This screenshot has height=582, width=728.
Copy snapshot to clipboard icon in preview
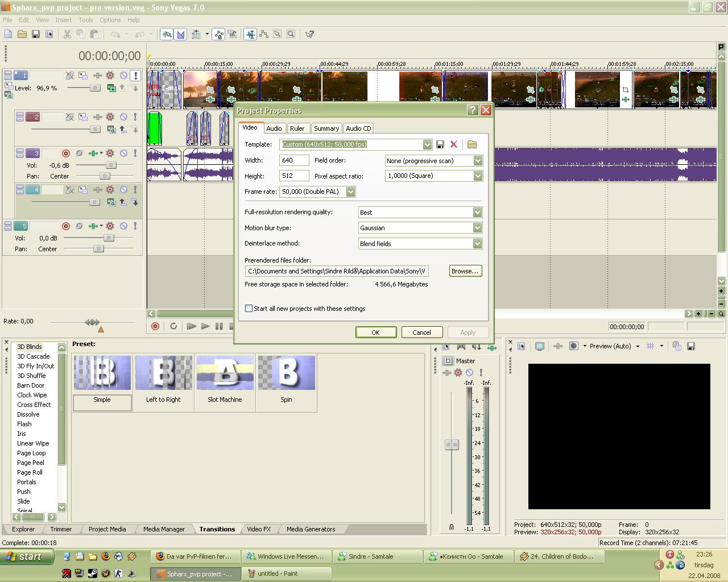[x=677, y=346]
